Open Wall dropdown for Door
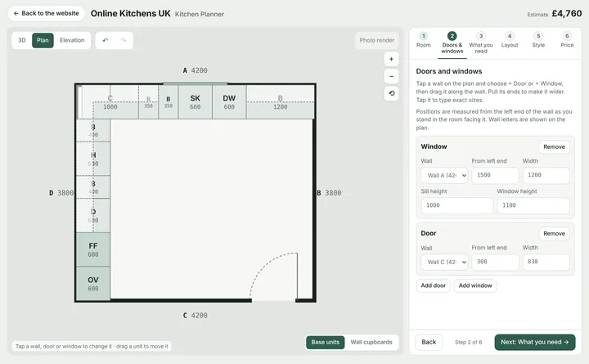 [x=444, y=263]
